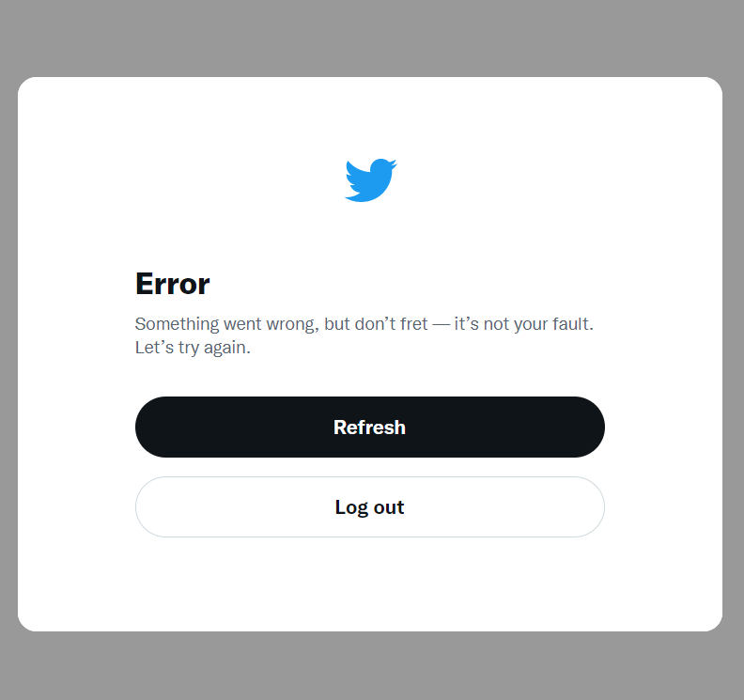Click the Log out button
The width and height of the screenshot is (744, 700).
[x=369, y=506]
